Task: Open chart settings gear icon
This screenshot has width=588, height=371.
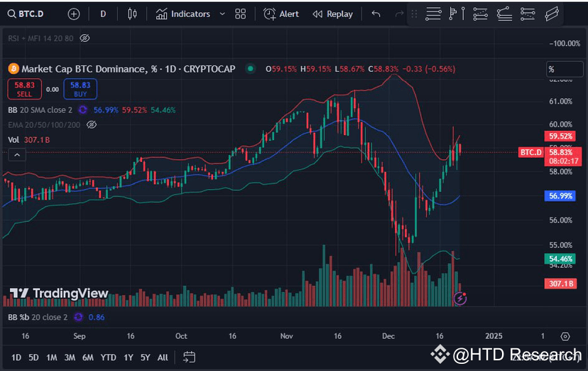Action: point(565,336)
